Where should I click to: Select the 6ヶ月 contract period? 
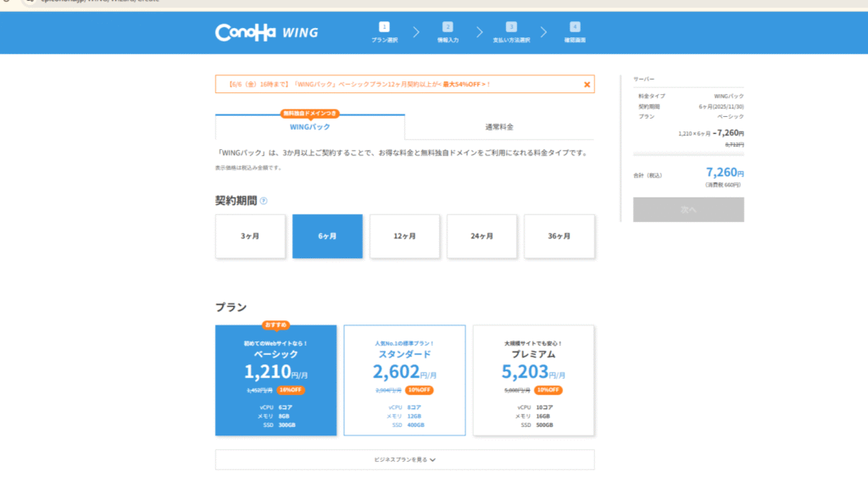pos(327,236)
